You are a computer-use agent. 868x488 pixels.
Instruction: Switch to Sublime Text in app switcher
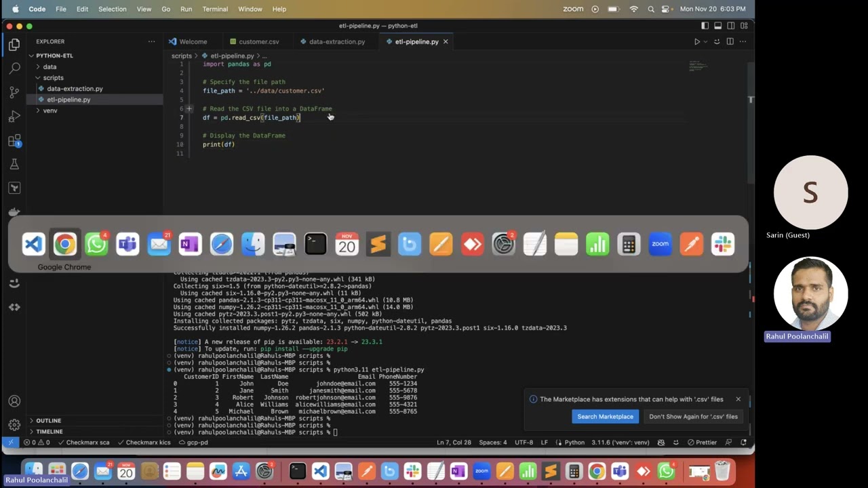pos(378,244)
